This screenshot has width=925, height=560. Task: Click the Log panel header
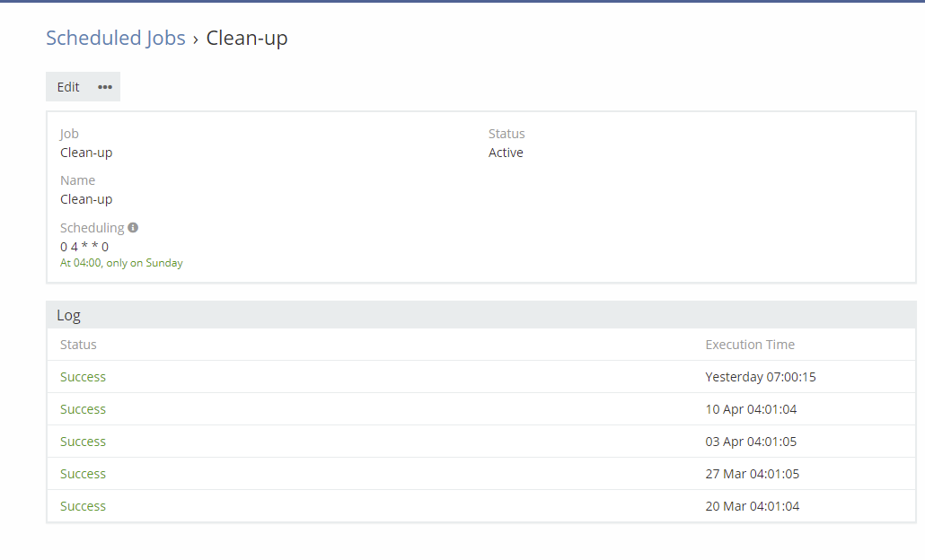pyautogui.click(x=68, y=315)
